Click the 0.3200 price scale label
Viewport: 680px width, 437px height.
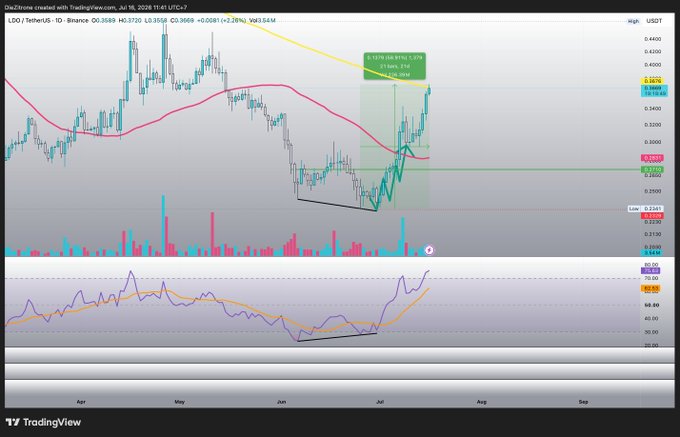pyautogui.click(x=653, y=125)
